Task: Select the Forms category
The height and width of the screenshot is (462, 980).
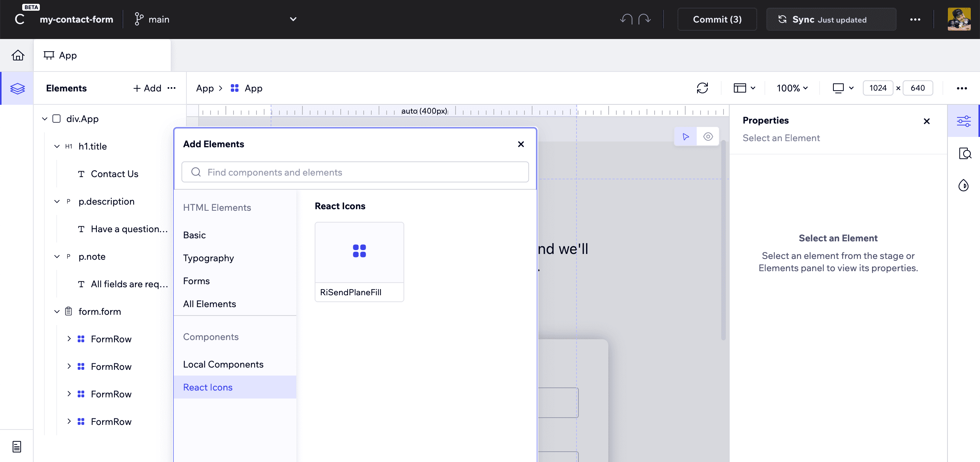Action: tap(235, 281)
